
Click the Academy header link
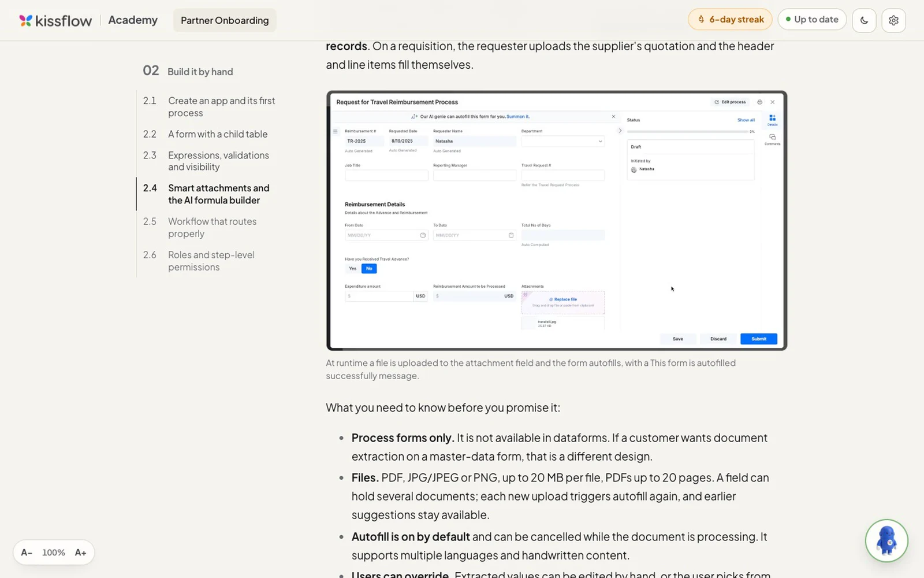click(133, 20)
